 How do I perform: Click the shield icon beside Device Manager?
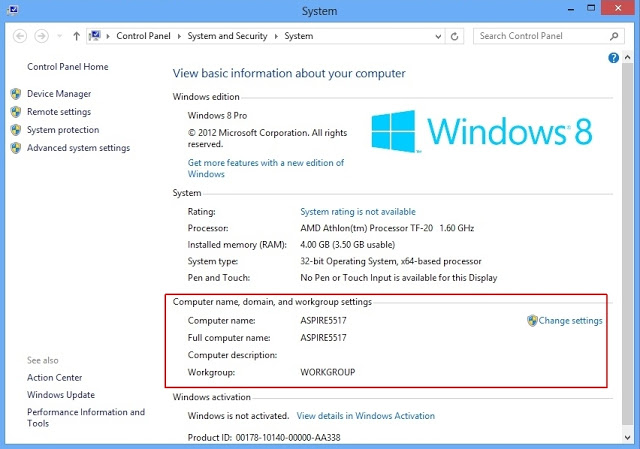[16, 94]
